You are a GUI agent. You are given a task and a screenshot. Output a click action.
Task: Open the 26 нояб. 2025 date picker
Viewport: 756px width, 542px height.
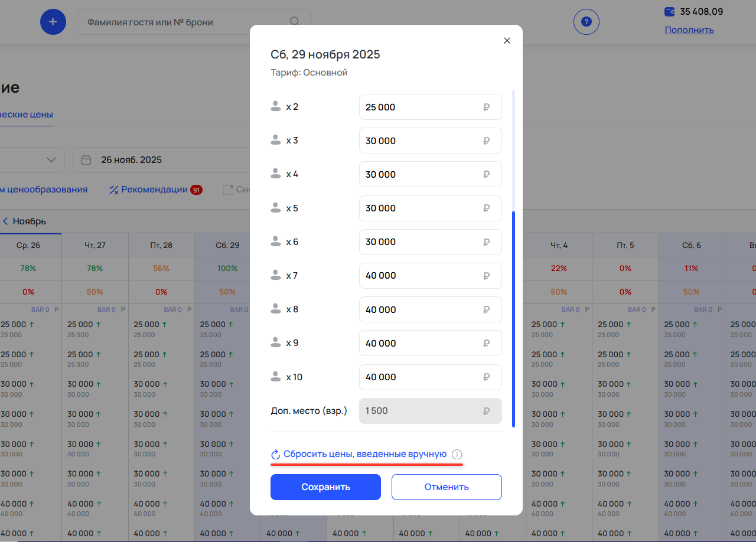131,160
